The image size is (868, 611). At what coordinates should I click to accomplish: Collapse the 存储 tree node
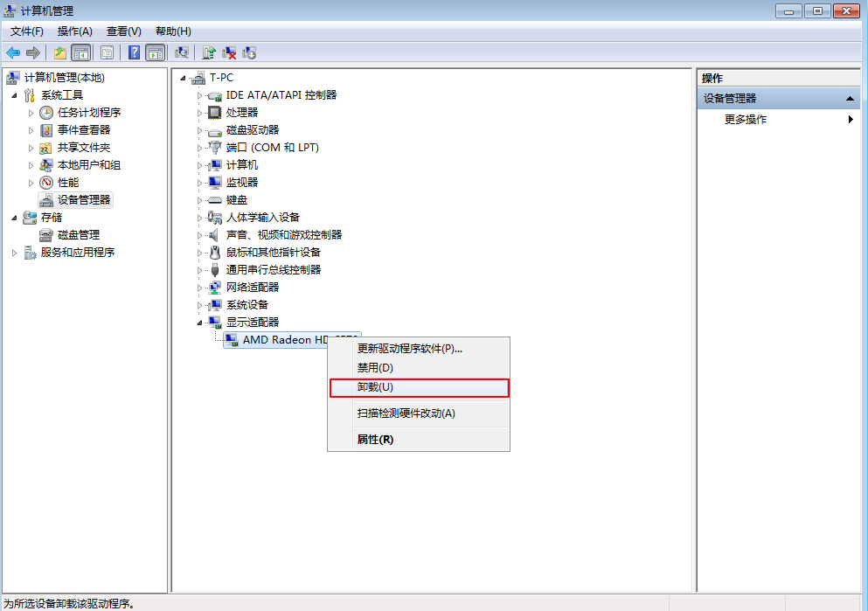14,218
